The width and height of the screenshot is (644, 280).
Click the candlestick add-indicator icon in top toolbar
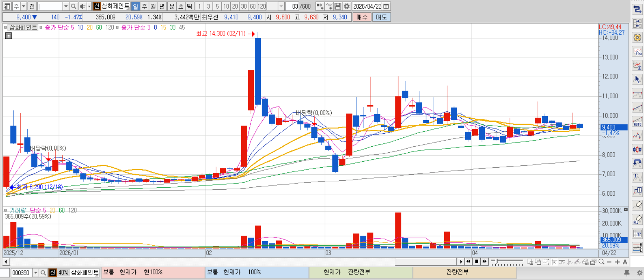click(320, 6)
